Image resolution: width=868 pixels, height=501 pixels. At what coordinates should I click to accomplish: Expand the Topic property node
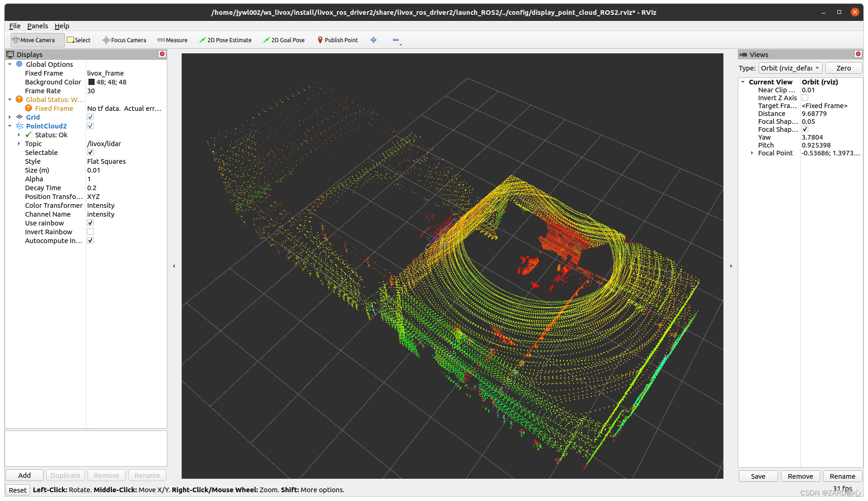19,143
